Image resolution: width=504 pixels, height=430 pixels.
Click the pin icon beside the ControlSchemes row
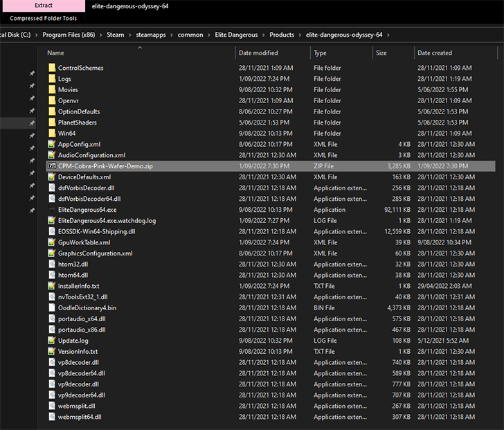(x=32, y=73)
